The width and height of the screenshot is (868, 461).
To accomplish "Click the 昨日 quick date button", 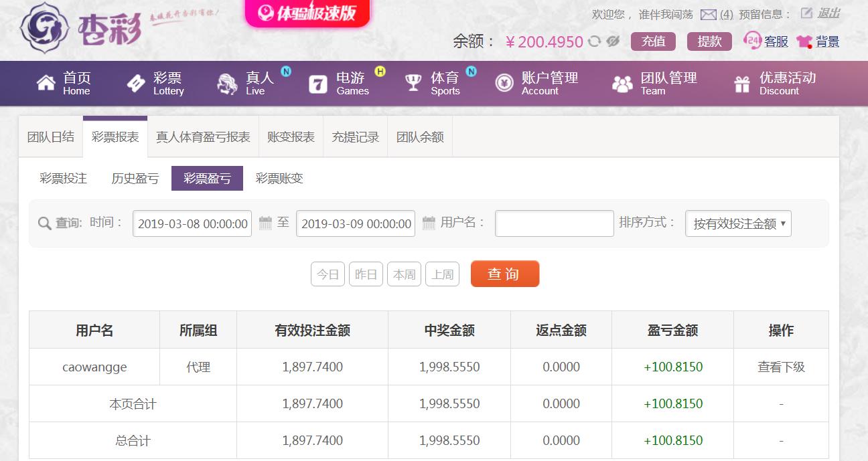I will pos(366,274).
